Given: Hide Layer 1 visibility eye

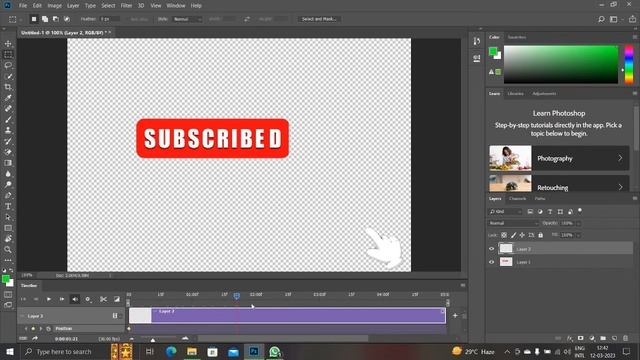Looking at the screenshot, I should (x=491, y=262).
